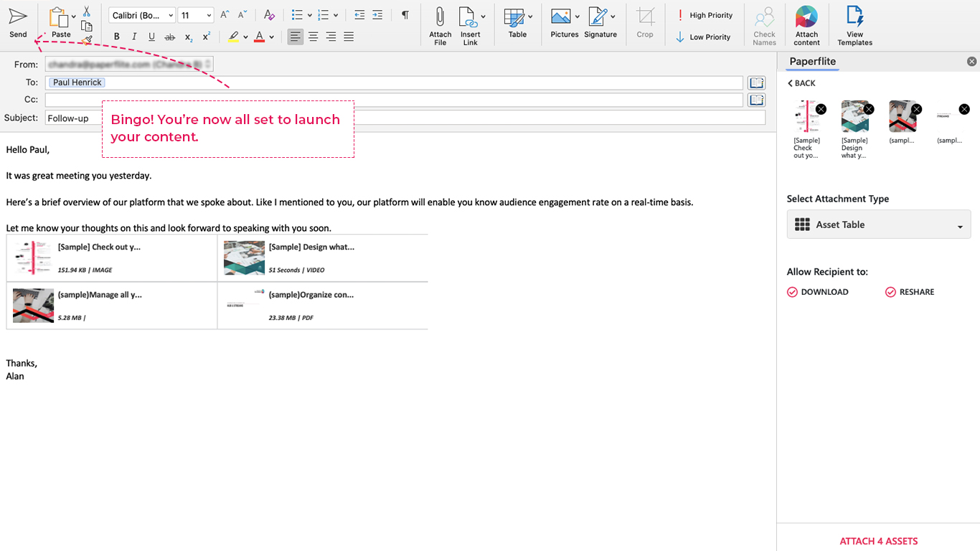Send the email with the Send button
Image resolution: width=980 pixels, height=551 pixels.
pos(18,22)
